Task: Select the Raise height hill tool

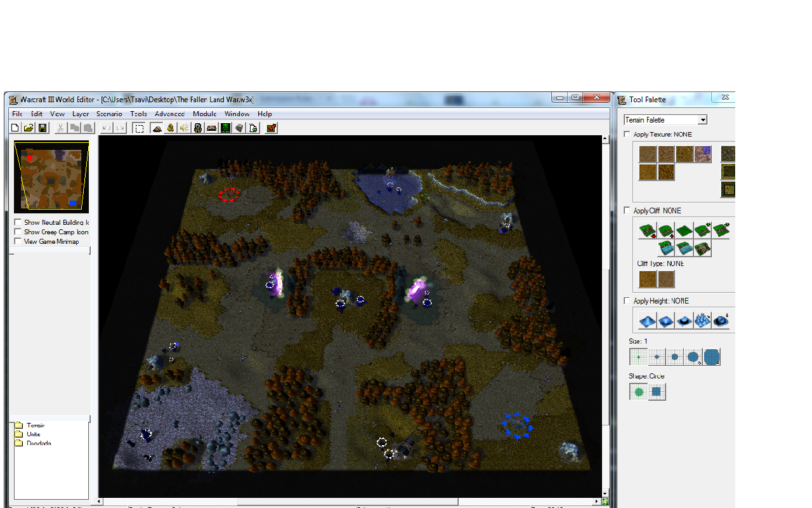Action: click(x=647, y=320)
